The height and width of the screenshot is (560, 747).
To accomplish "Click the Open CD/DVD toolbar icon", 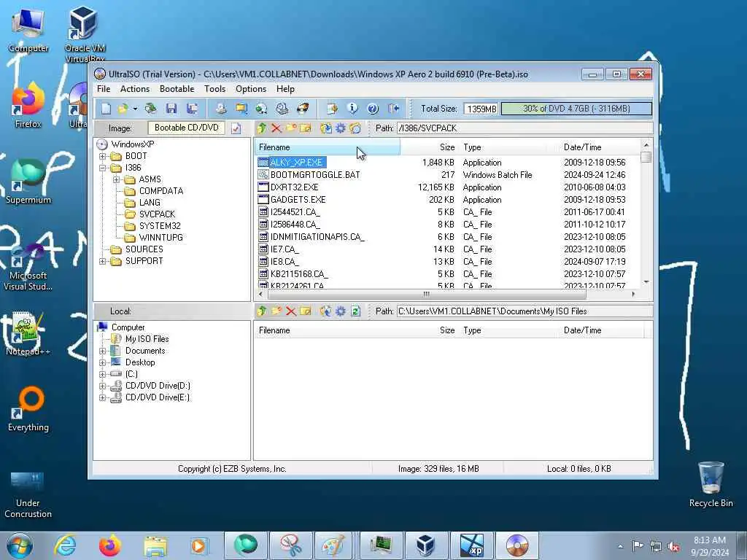I will pos(150,109).
